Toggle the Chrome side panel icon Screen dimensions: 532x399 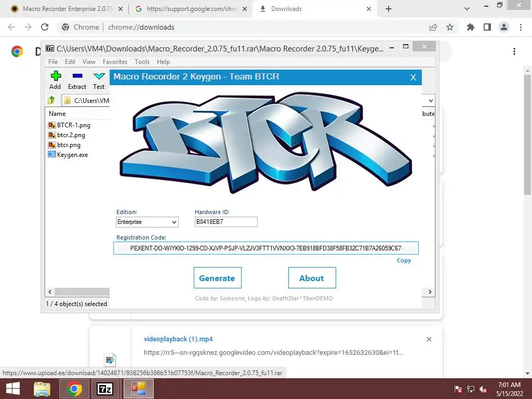point(487,27)
